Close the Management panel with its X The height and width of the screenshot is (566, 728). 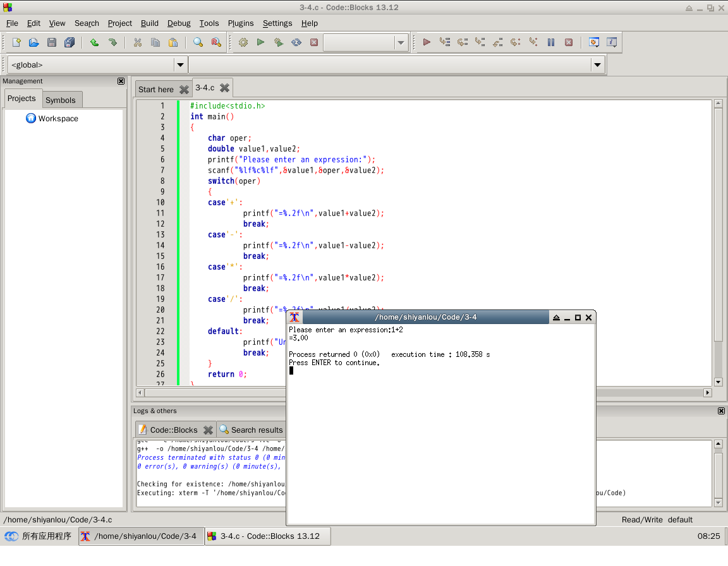(x=121, y=81)
